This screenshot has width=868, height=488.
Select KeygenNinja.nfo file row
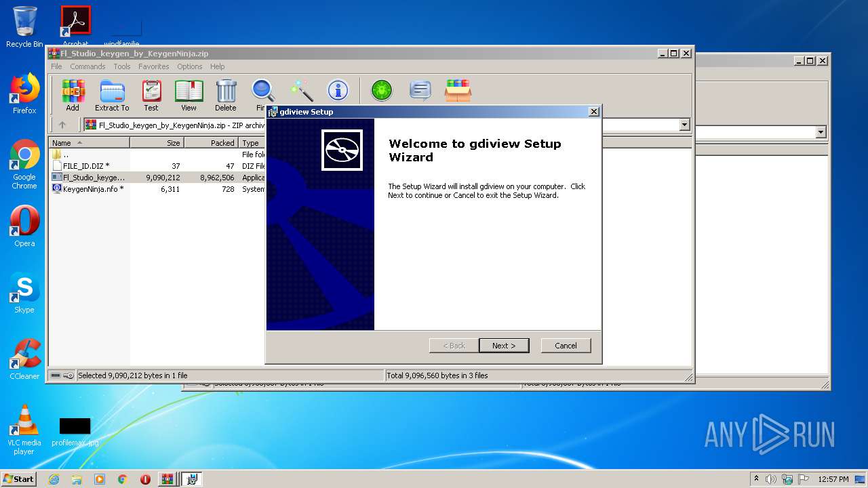coord(156,189)
